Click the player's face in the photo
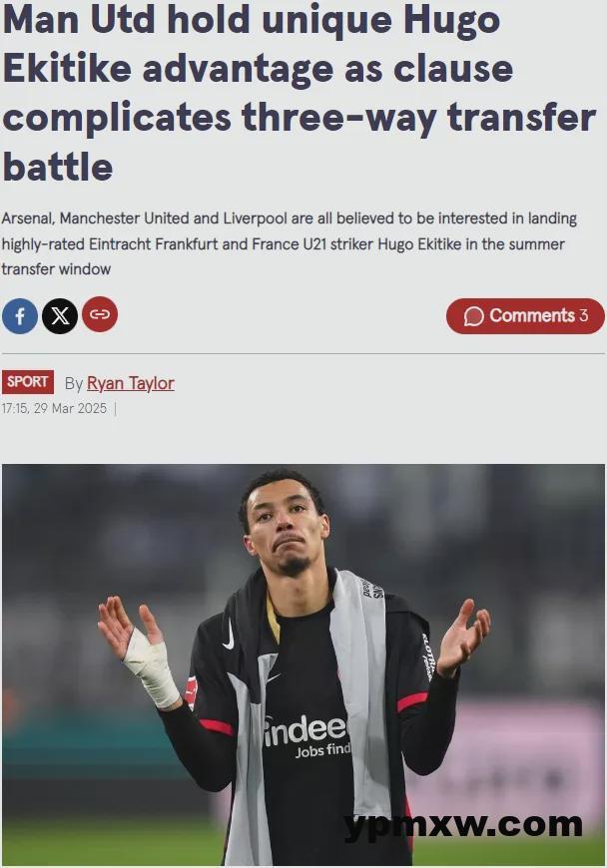Viewport: 607px width, 868px height. (x=284, y=524)
